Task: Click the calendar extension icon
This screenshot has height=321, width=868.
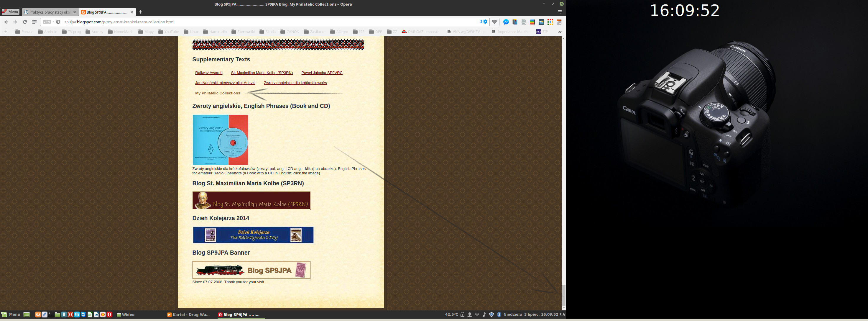Action: tap(559, 22)
